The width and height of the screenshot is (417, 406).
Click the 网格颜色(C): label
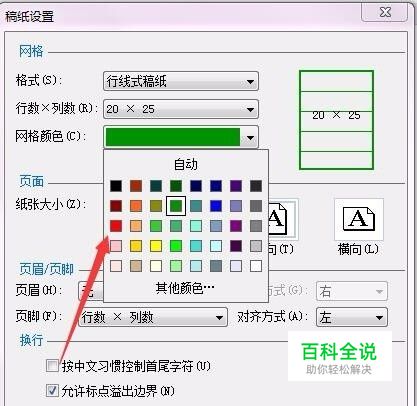coord(50,136)
